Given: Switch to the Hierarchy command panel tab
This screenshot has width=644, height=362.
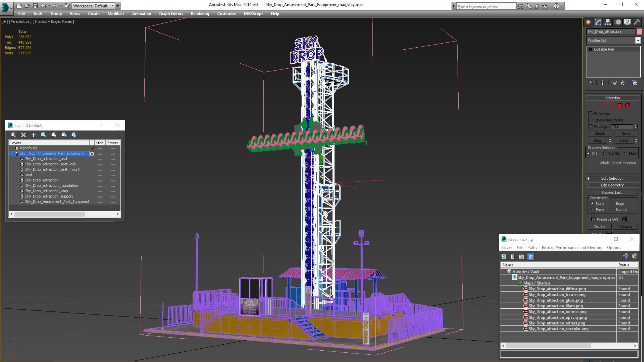Looking at the screenshot, I should coord(608,22).
